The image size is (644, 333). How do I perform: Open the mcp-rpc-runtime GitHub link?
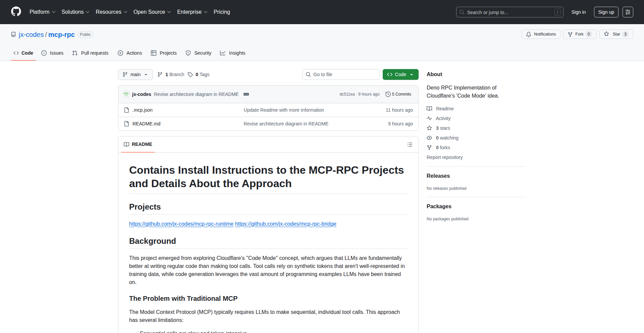click(x=181, y=224)
